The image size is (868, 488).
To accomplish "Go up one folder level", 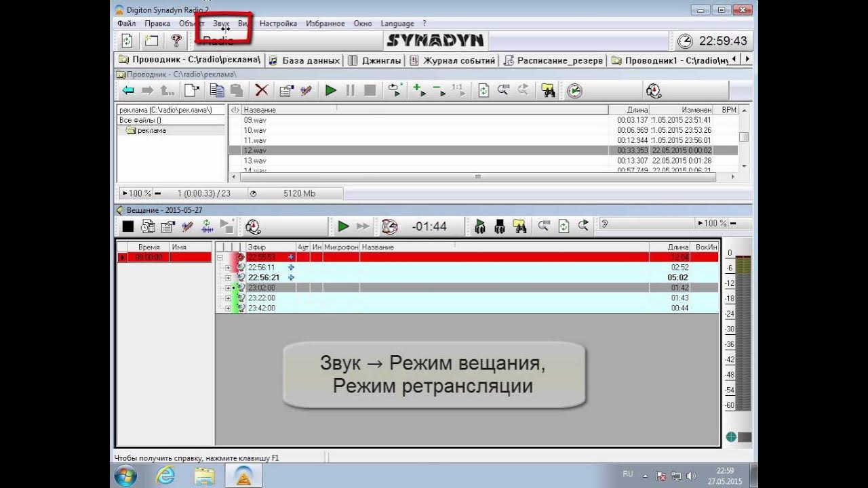I will click(167, 90).
